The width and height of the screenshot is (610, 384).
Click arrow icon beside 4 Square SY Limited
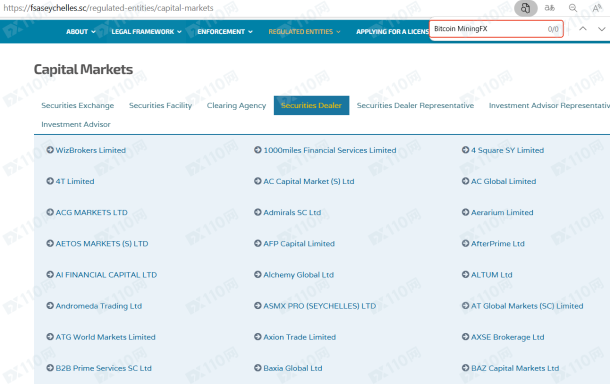point(465,150)
